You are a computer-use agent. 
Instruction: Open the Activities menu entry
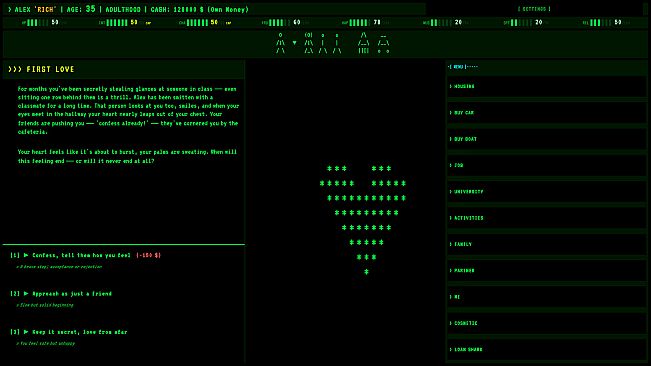546,218
